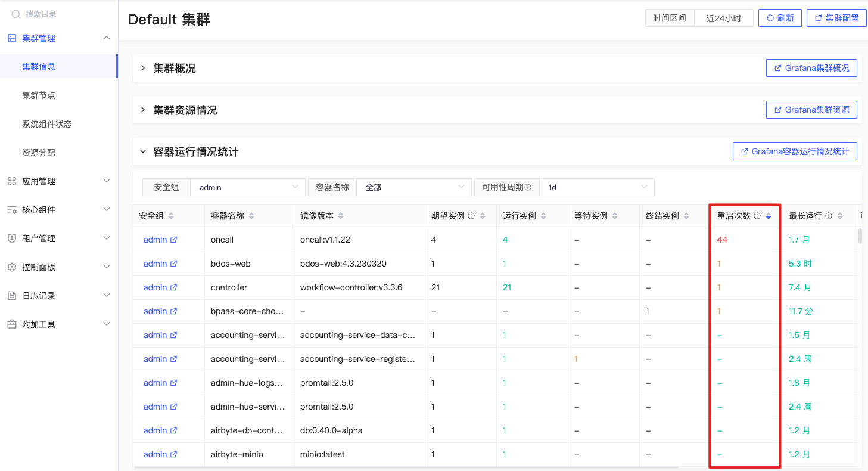Click the 附加工具 briefcase icon

(x=12, y=324)
